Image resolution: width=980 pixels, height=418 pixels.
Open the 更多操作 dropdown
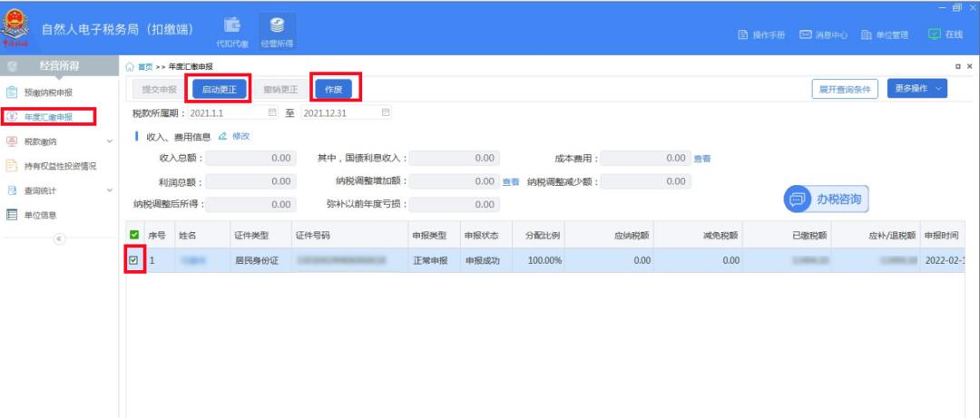pos(916,88)
